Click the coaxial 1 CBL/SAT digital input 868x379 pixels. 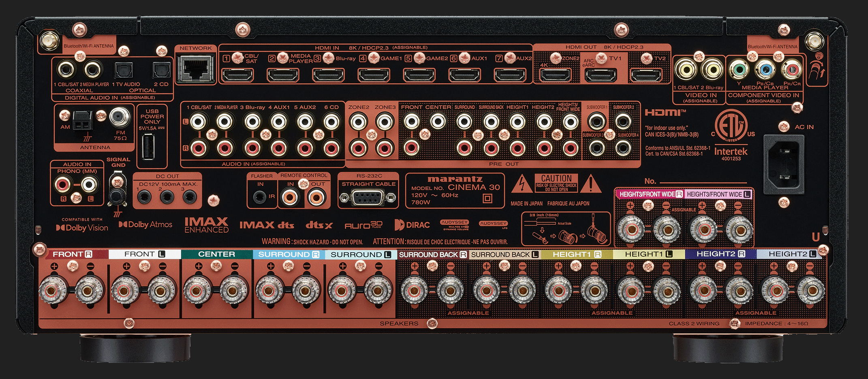66,69
